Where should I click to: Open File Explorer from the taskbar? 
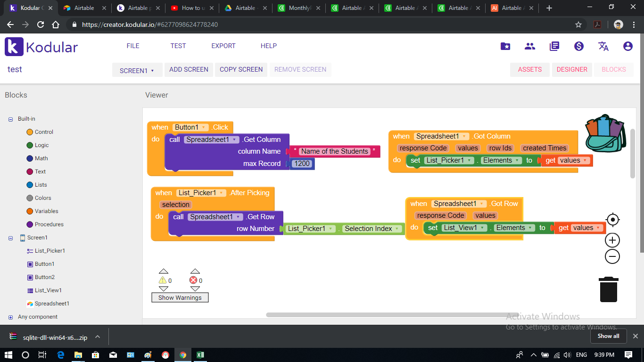[78, 355]
